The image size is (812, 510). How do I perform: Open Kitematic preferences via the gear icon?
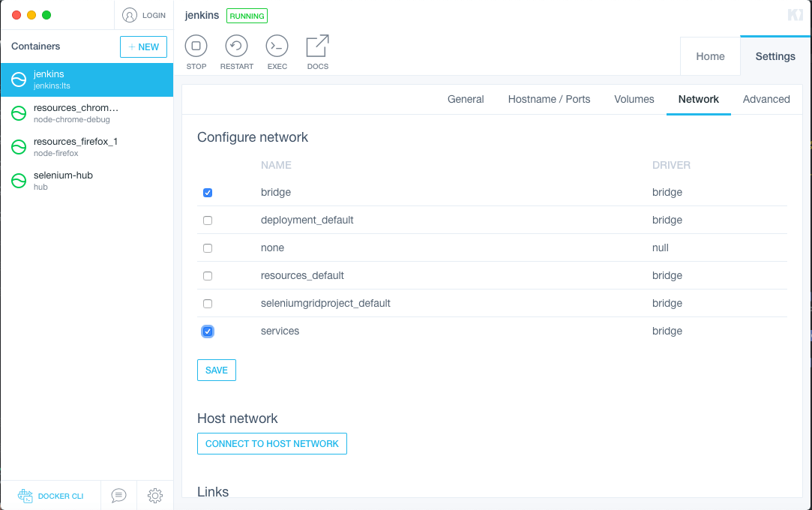point(154,496)
